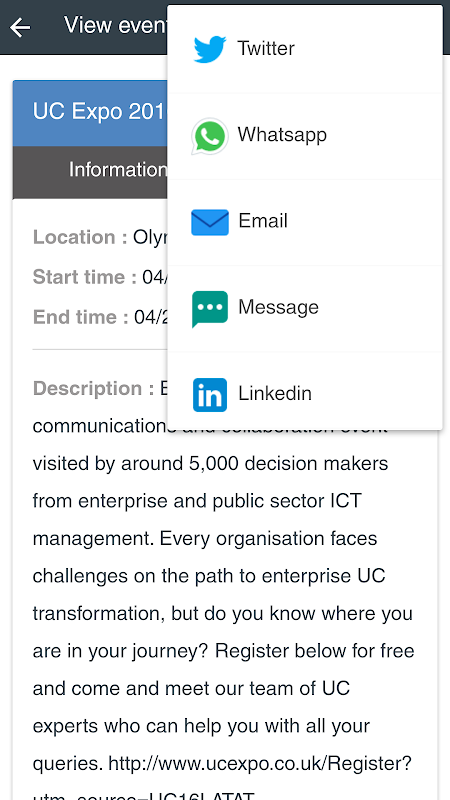Share event via Twitter menu entry

point(305,49)
